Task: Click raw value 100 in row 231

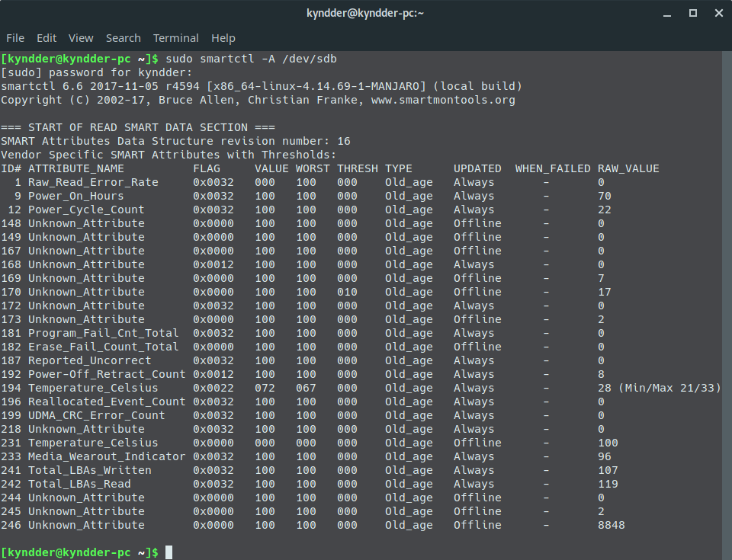Action: pyautogui.click(x=608, y=443)
